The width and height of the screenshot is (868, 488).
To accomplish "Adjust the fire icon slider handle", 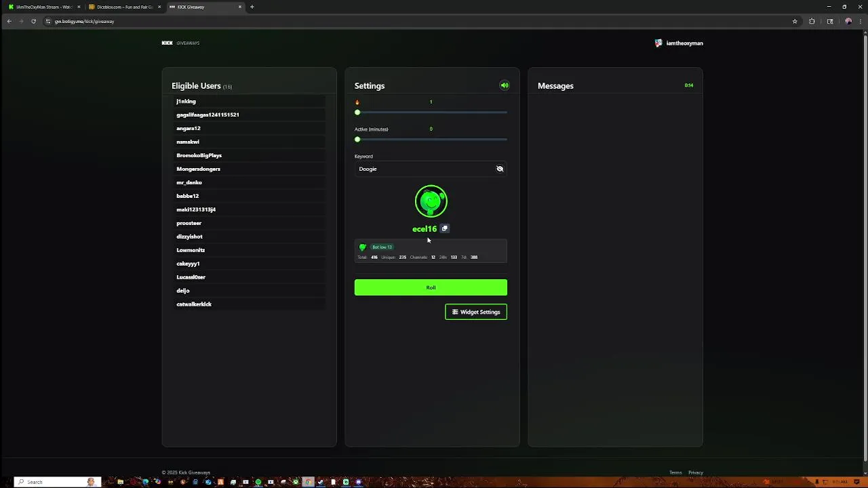I will (x=357, y=113).
